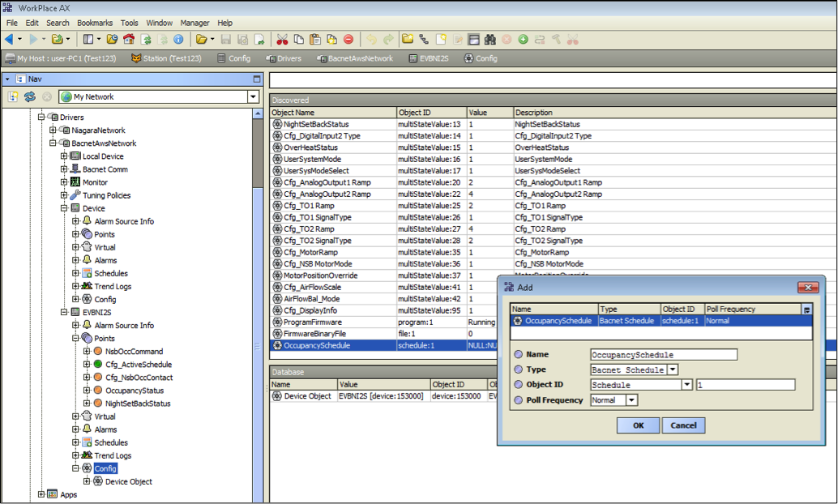Select OccupancySchedule row in Add dialog table
838x504 pixels.
click(661, 321)
